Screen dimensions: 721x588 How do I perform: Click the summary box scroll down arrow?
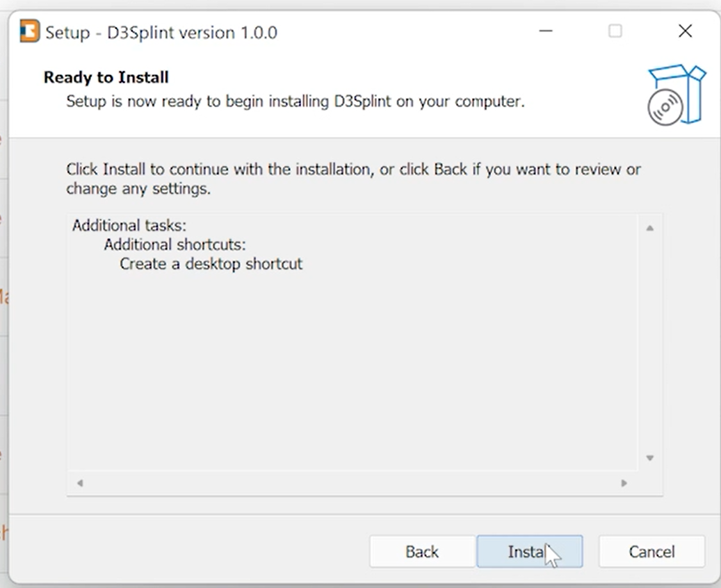(x=649, y=458)
